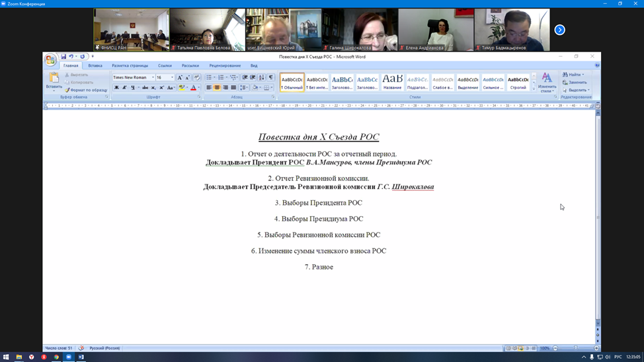Toggle italic formatting
This screenshot has height=362, width=644.
[124, 88]
